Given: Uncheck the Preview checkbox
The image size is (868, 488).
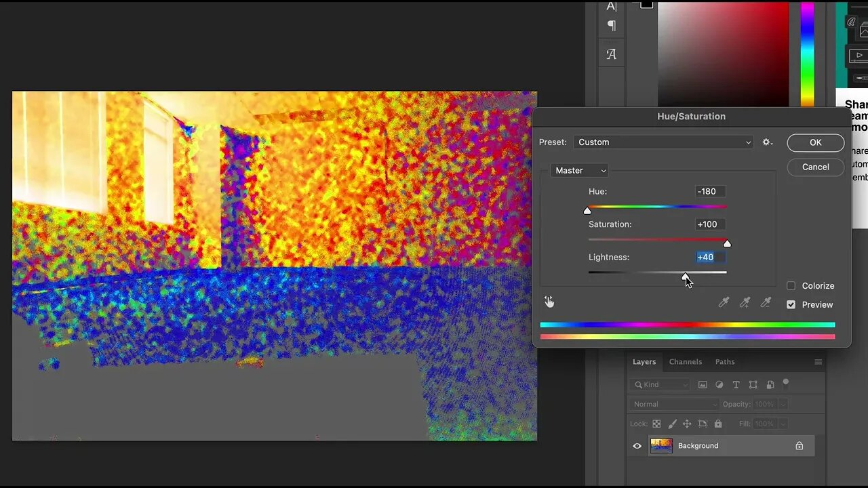Looking at the screenshot, I should click(791, 305).
